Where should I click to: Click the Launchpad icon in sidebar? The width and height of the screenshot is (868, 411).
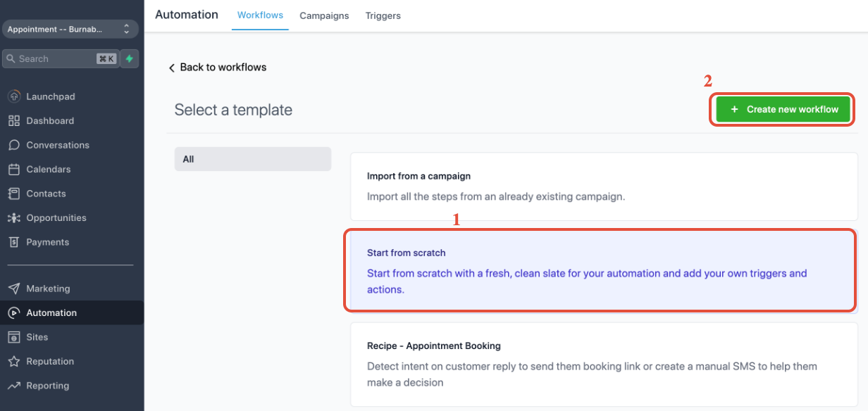14,96
